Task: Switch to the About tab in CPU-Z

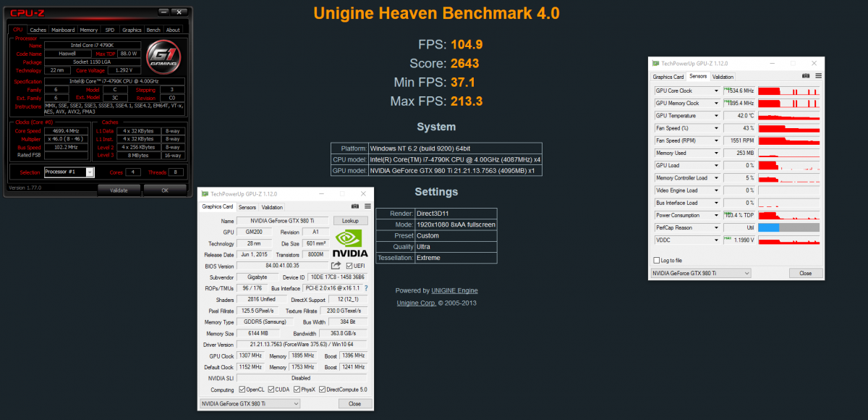Action: pos(173,30)
